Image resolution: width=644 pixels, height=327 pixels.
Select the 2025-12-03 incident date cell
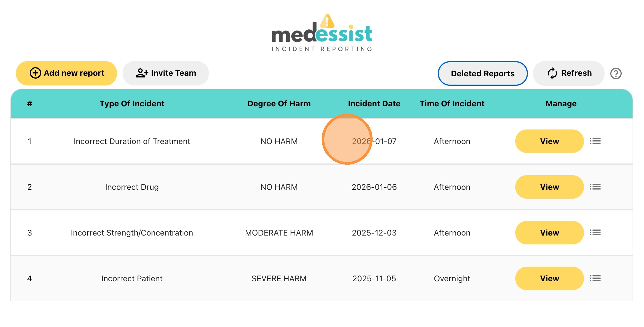click(x=374, y=233)
